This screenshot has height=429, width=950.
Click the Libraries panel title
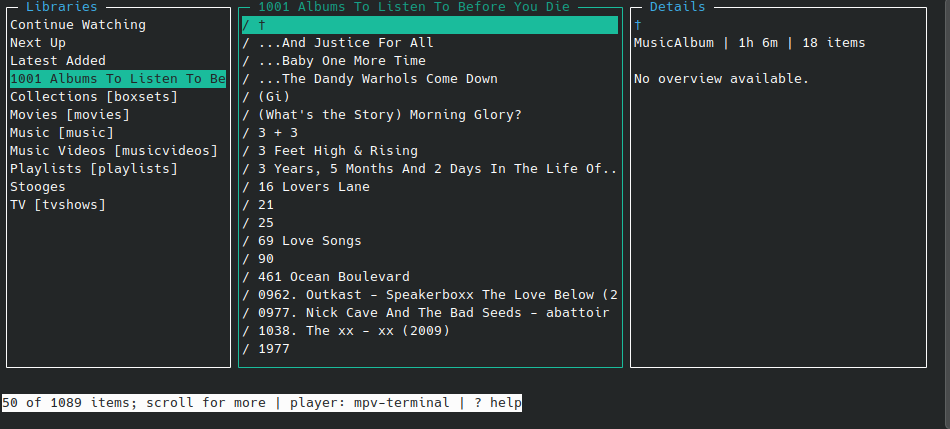click(62, 7)
